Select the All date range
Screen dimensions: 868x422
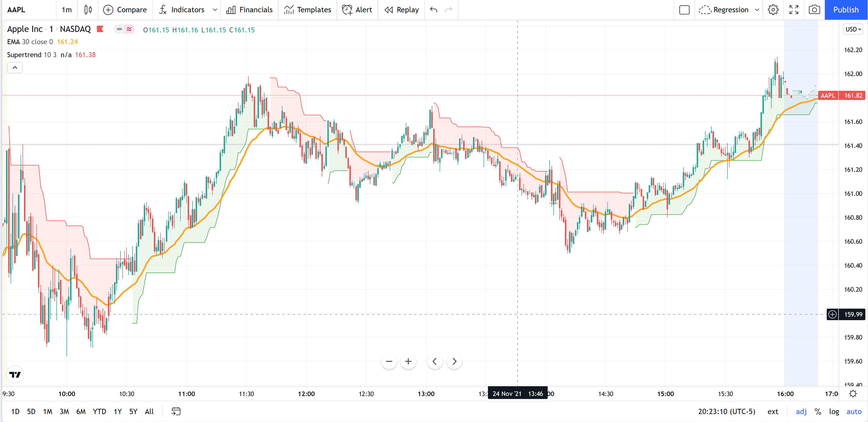pyautogui.click(x=149, y=411)
